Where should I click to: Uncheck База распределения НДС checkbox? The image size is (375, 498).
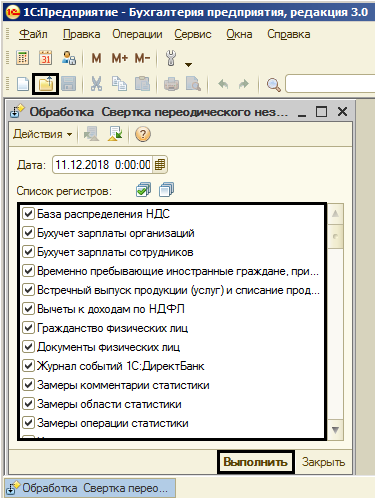pyautogui.click(x=28, y=214)
